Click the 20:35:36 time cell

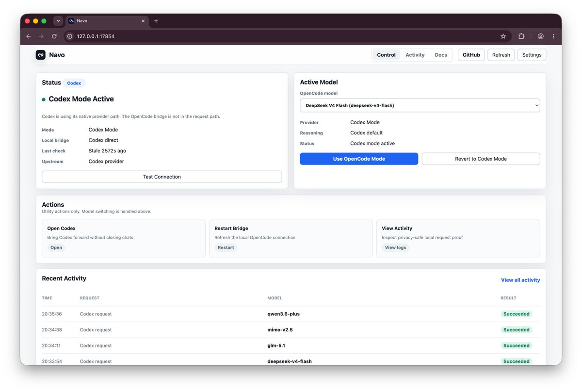[52, 314]
